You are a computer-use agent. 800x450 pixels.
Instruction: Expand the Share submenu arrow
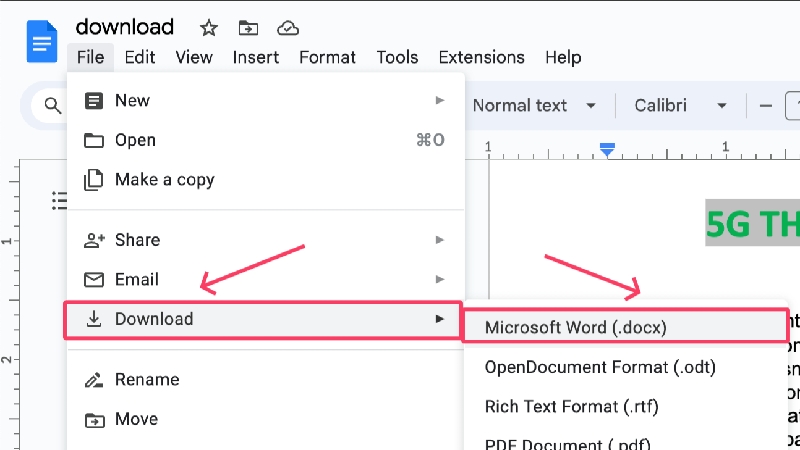pos(440,240)
